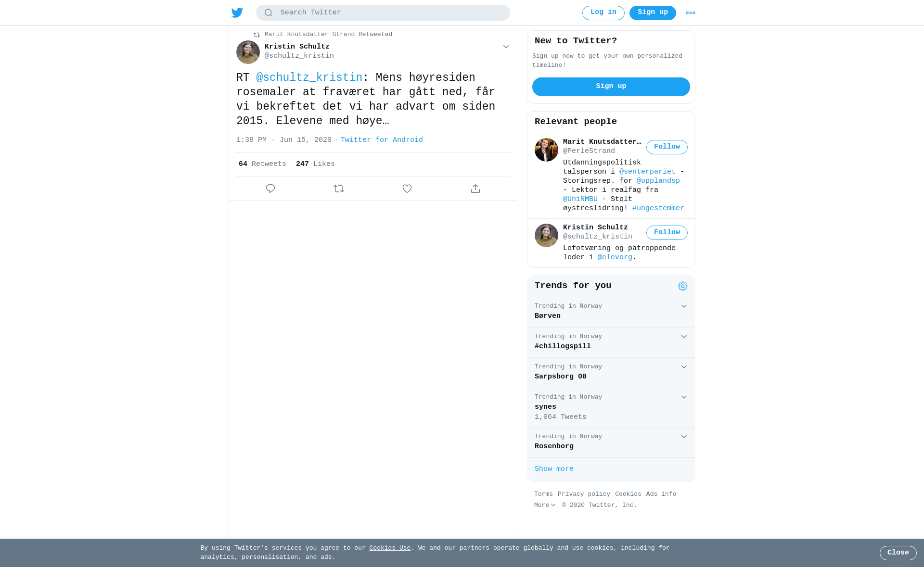Follow Marit Knutsdatter Strand
The image size is (924, 567).
tap(667, 147)
